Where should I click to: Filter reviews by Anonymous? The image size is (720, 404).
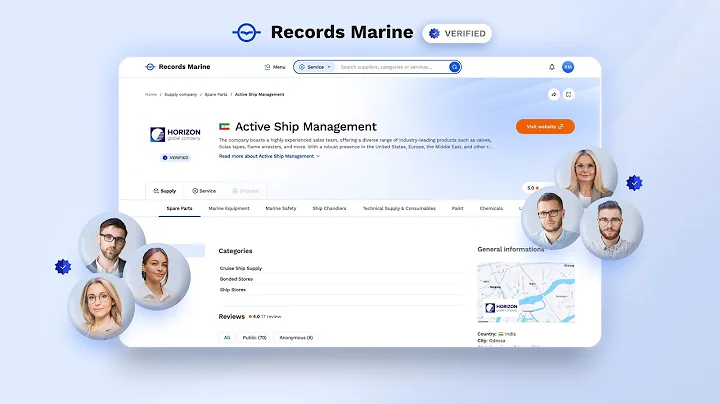tap(296, 337)
